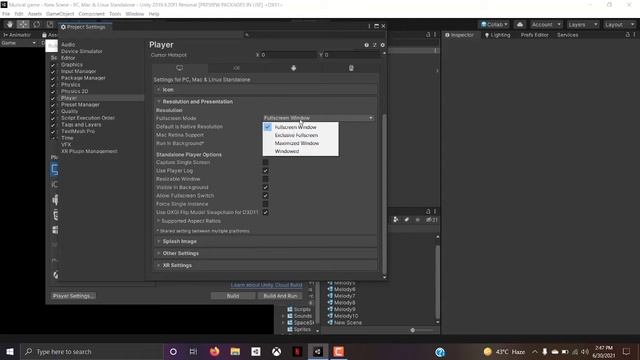Choose Exclusive Fullscreen option
The image size is (640, 360).
[301, 135]
